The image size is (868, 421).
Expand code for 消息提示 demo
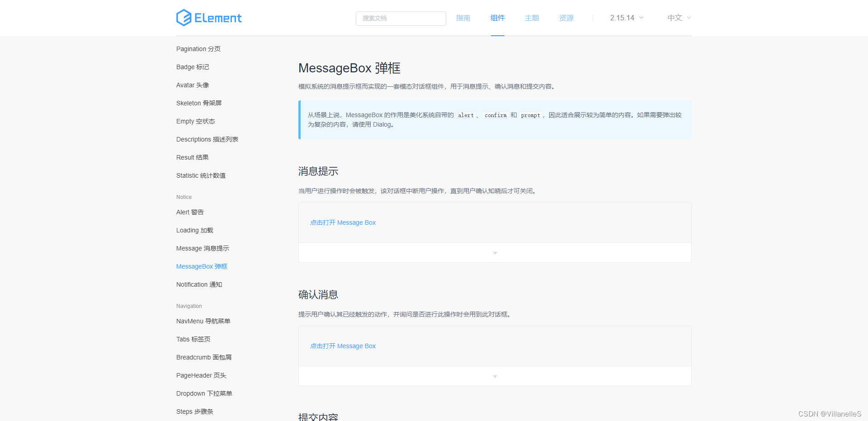point(495,253)
